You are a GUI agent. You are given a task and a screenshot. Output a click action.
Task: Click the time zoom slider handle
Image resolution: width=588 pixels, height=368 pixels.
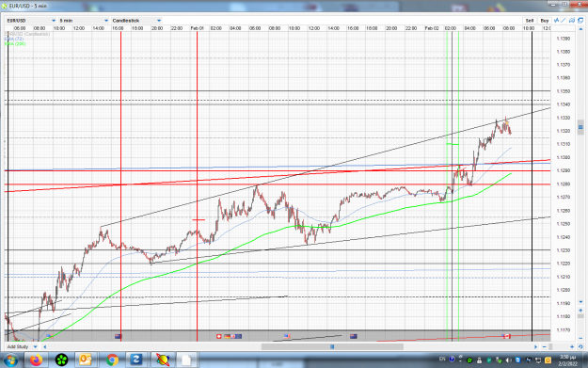point(550,346)
